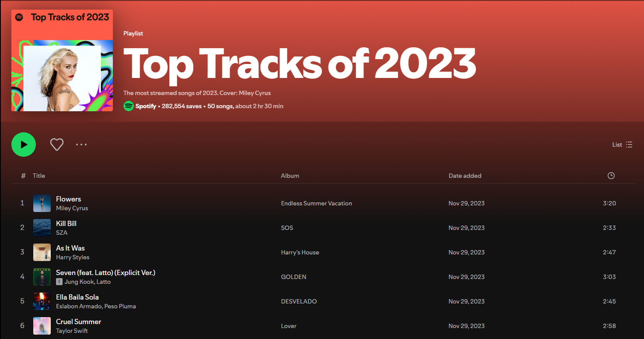
Task: Click track number 1 beside Flowers
Action: point(22,203)
